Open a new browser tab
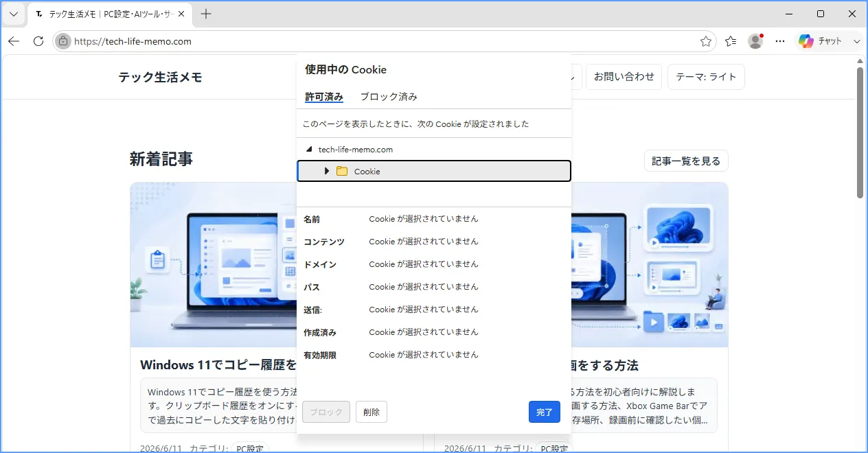The image size is (868, 453). point(206,14)
